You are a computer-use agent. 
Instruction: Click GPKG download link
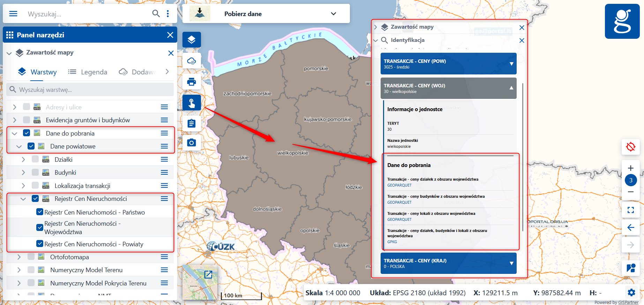(392, 242)
